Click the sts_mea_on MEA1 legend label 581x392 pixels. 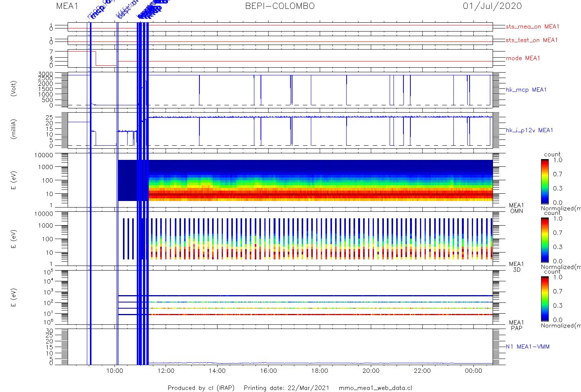click(533, 27)
